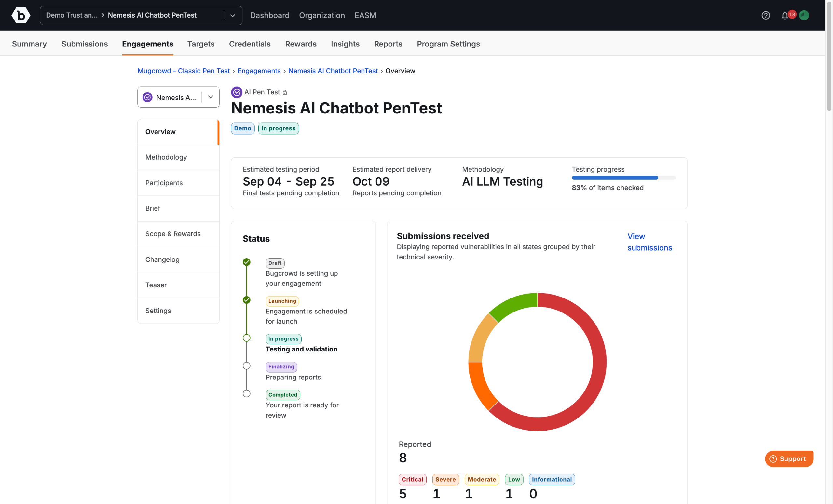Click the lock icon beside AI Pen Test
This screenshot has width=833, height=504.
[x=285, y=93]
